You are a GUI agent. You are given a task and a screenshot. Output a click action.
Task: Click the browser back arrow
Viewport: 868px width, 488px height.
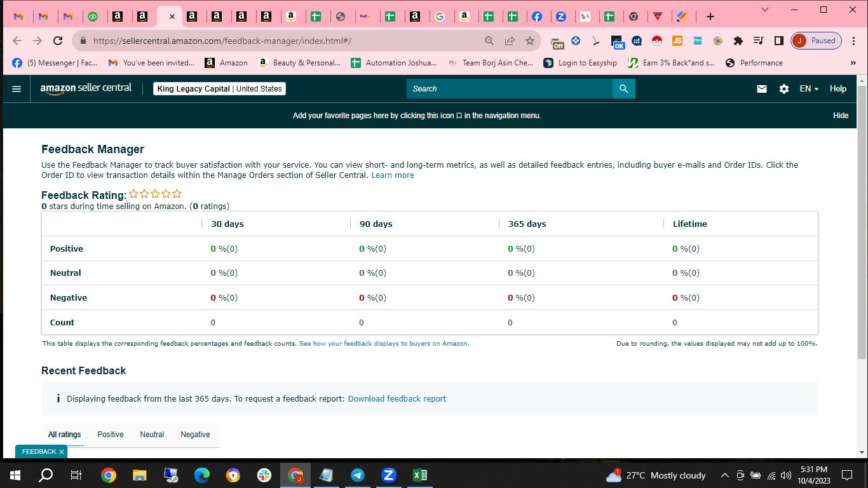click(17, 41)
